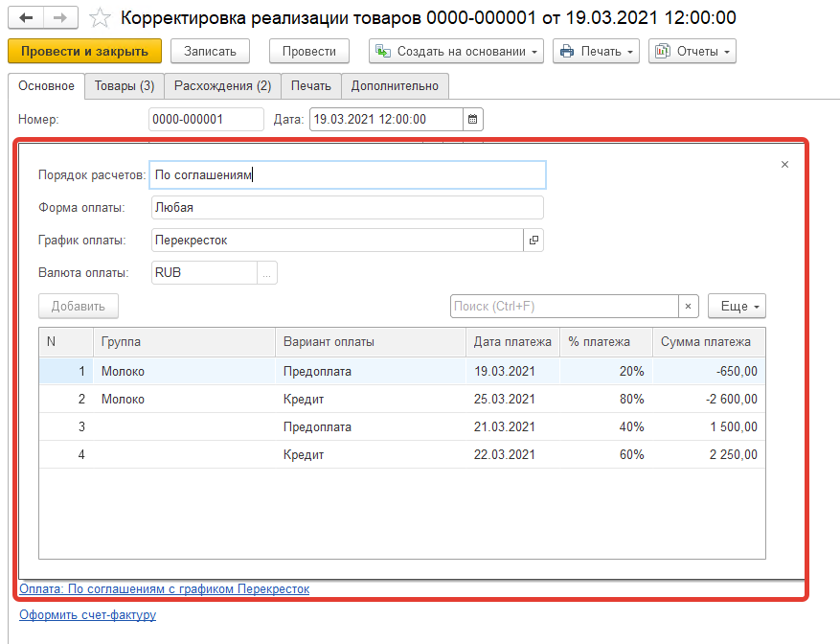Open the Еще menu
The height and width of the screenshot is (644, 840).
737,307
